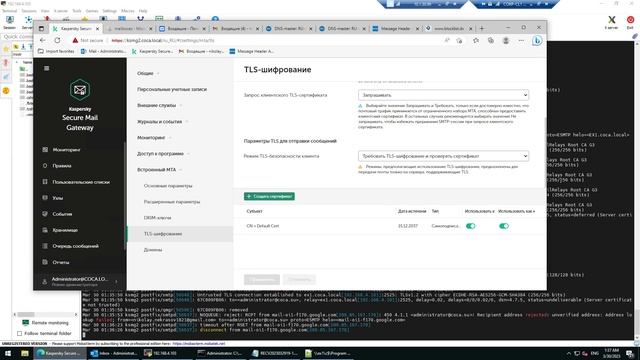Open Import favorites bookmark

coord(56,51)
